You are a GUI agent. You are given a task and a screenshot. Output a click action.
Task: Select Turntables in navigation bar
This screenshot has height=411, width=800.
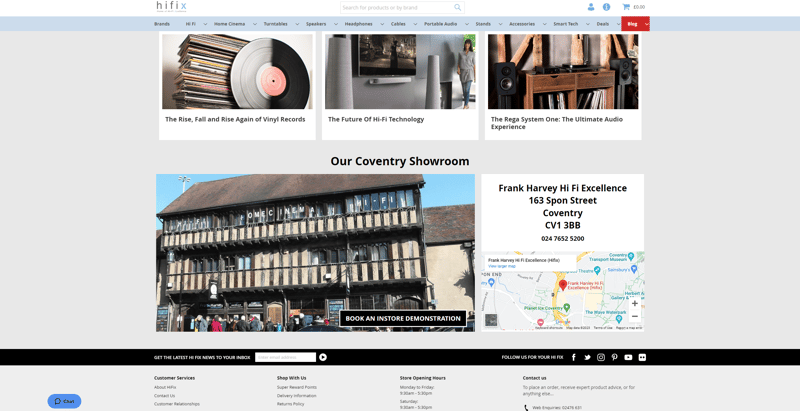pyautogui.click(x=276, y=24)
